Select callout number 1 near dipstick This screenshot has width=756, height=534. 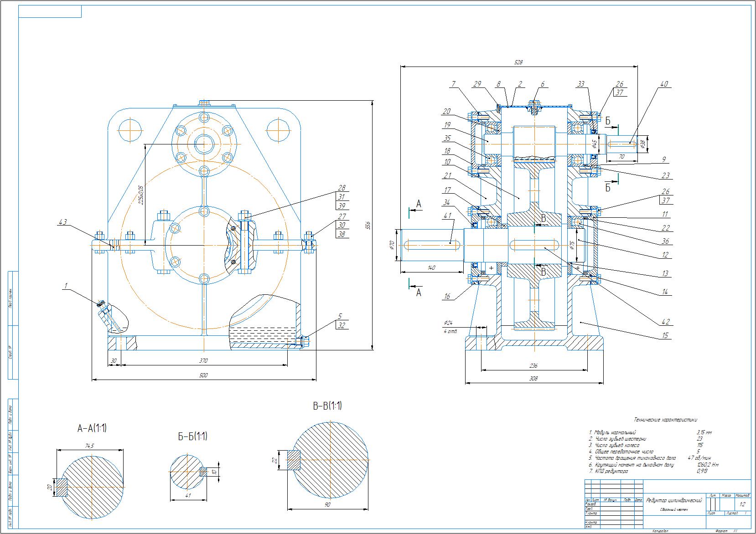point(66,286)
